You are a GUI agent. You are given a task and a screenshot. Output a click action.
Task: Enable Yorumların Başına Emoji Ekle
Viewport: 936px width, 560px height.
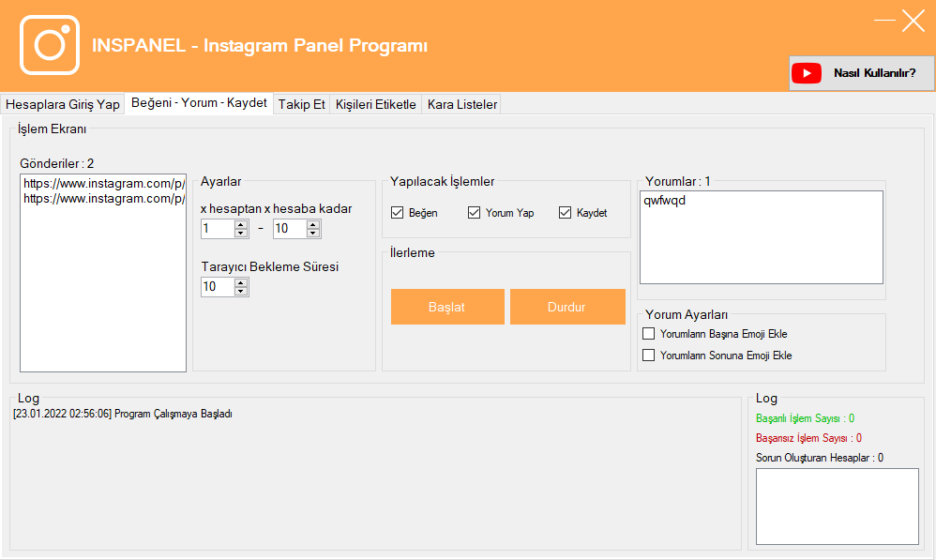648,334
